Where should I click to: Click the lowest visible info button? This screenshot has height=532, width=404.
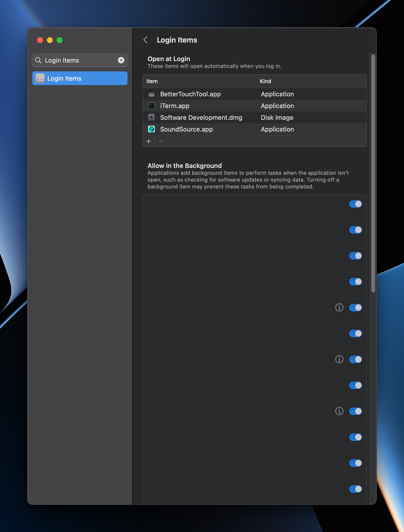[339, 411]
